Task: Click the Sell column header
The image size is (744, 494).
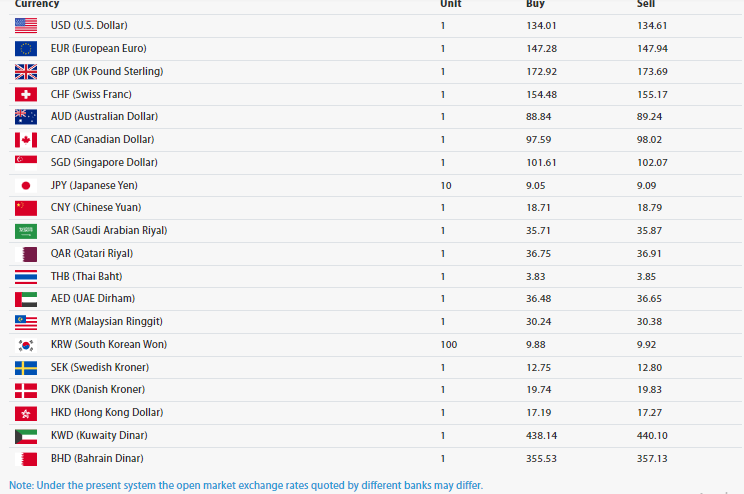Action: [646, 4]
